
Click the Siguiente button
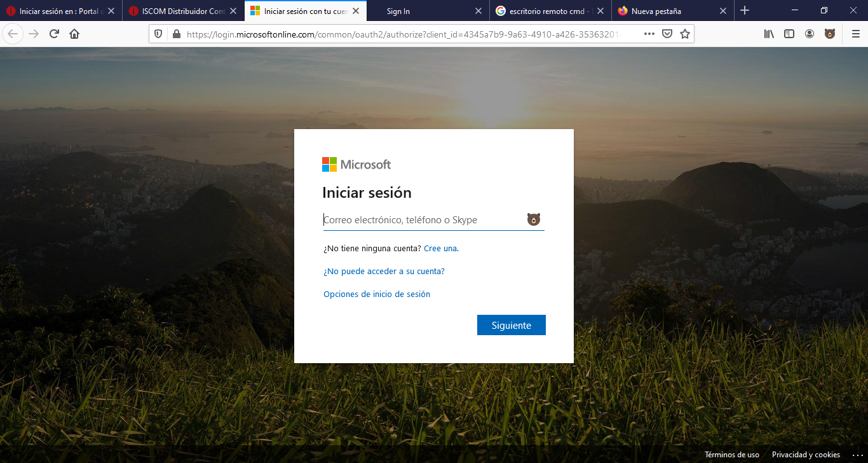click(x=512, y=325)
